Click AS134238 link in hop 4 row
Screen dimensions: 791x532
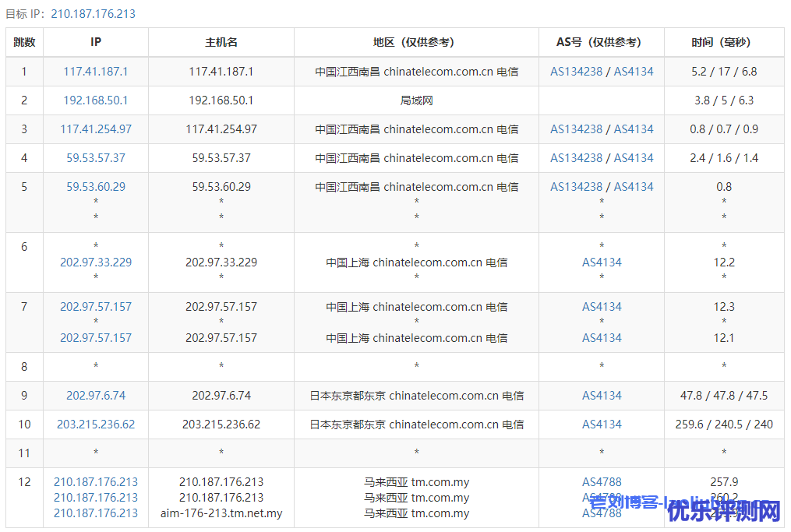(577, 158)
